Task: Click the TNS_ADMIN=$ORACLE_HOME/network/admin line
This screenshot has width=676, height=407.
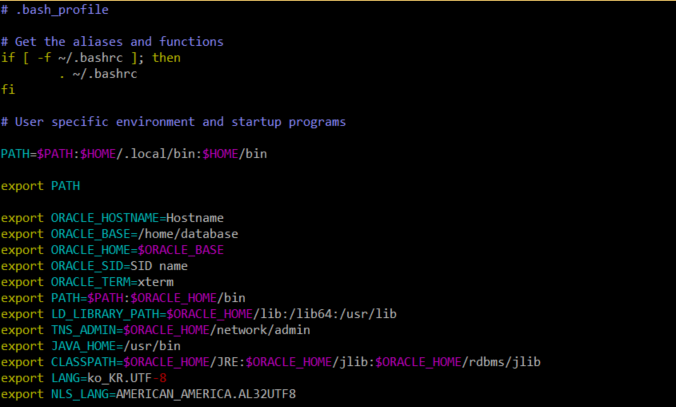Action: coord(156,330)
